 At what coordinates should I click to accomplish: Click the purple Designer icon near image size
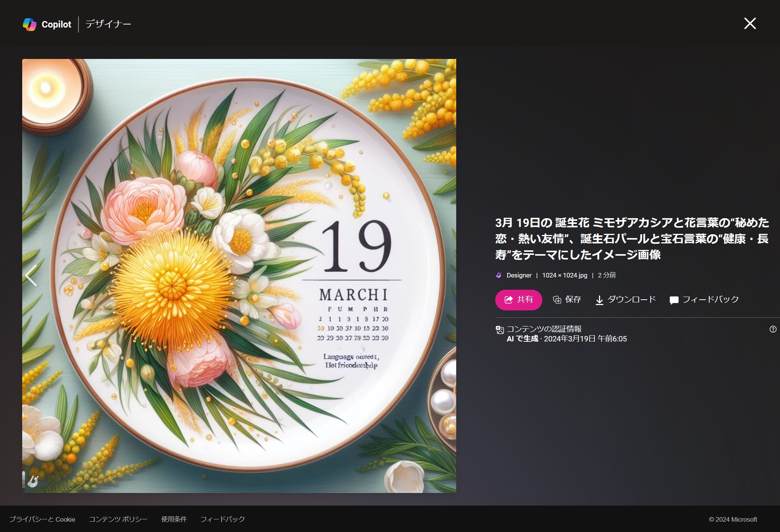pos(498,275)
